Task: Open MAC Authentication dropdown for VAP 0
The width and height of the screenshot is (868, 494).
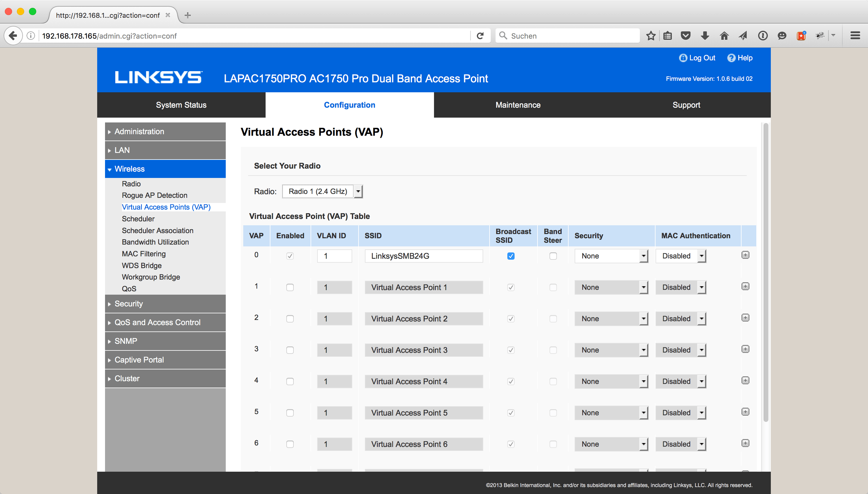Action: pos(681,256)
